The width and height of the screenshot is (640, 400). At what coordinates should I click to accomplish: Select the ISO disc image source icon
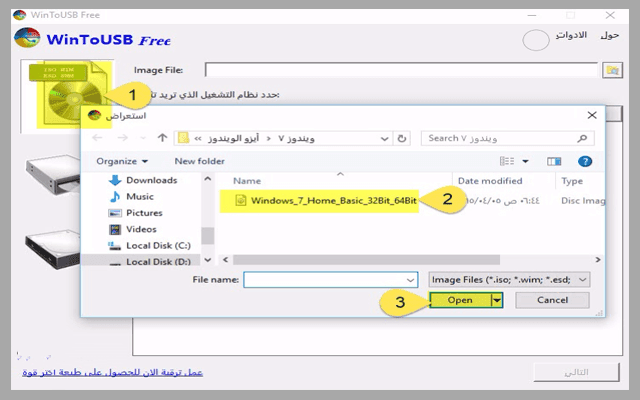[x=56, y=95]
